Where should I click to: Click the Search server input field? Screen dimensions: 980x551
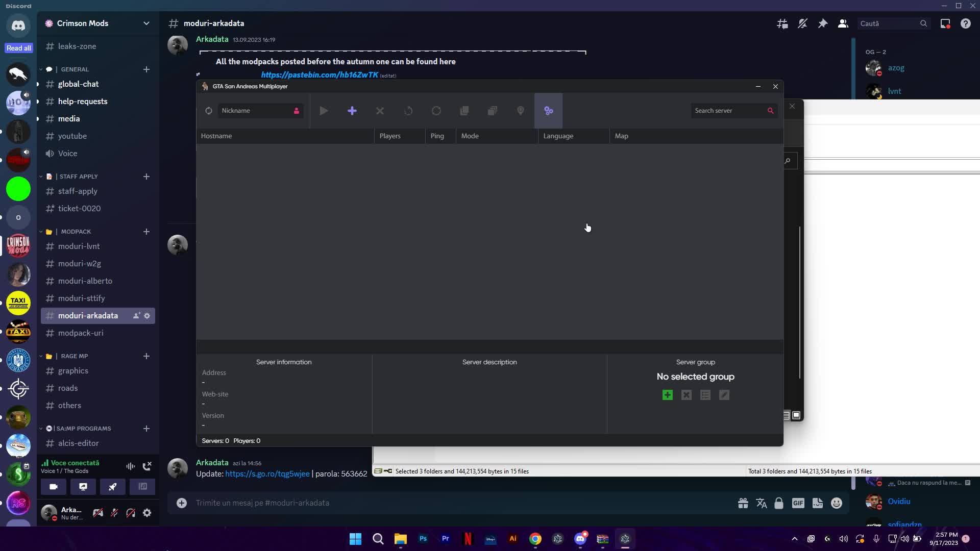coord(730,111)
